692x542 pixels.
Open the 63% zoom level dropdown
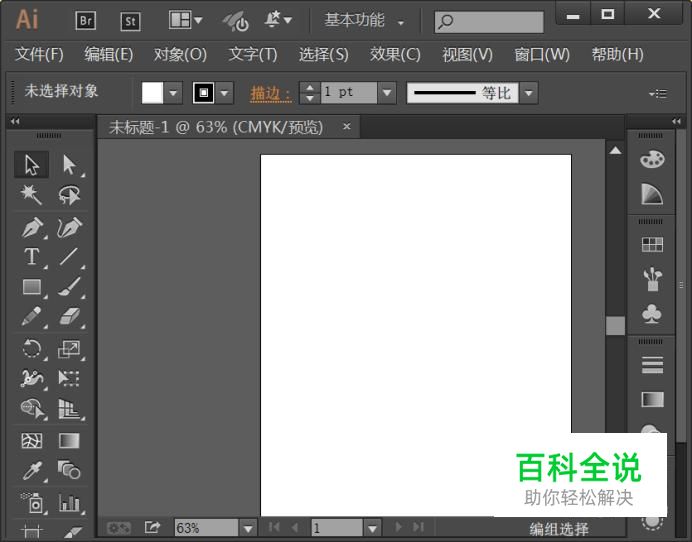click(x=248, y=527)
